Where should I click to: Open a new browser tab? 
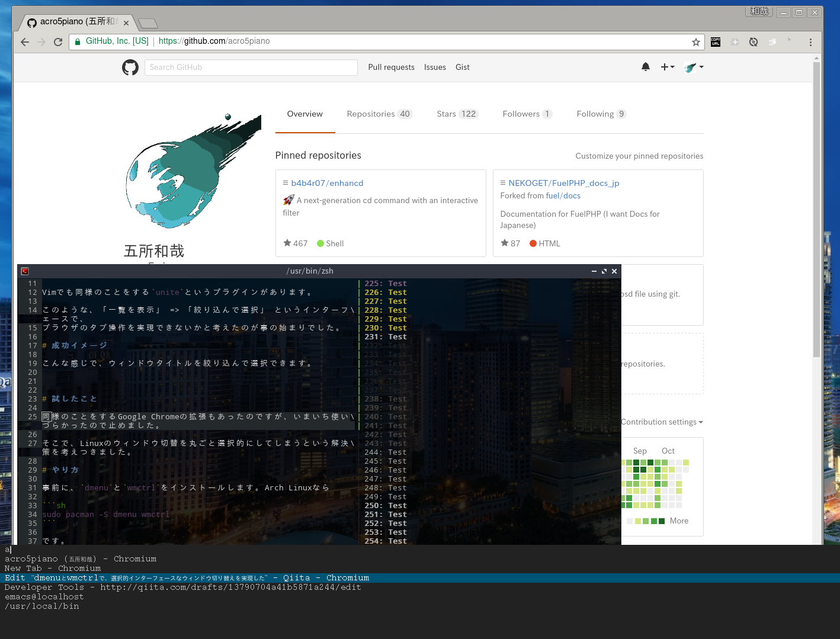pyautogui.click(x=148, y=23)
